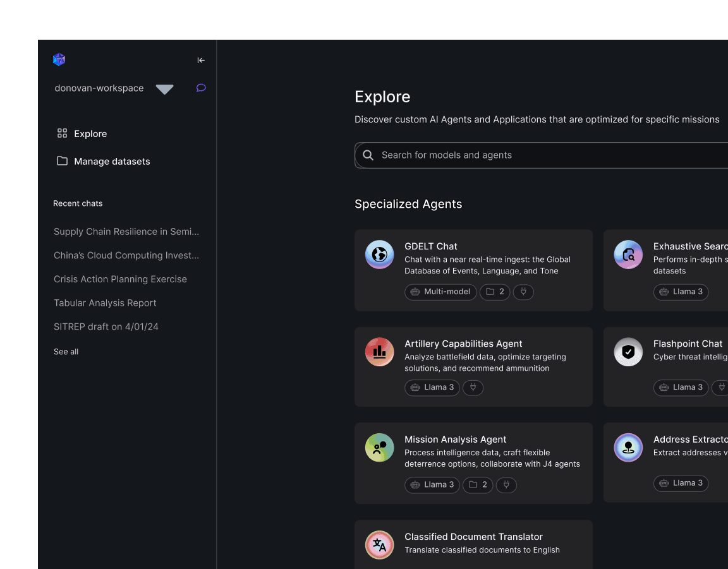
Task: Select the Artillery Capabilities Agent icon
Action: tap(379, 352)
